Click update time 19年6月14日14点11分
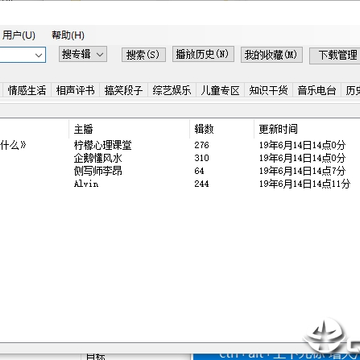This screenshot has height=360, width=360. (x=305, y=184)
